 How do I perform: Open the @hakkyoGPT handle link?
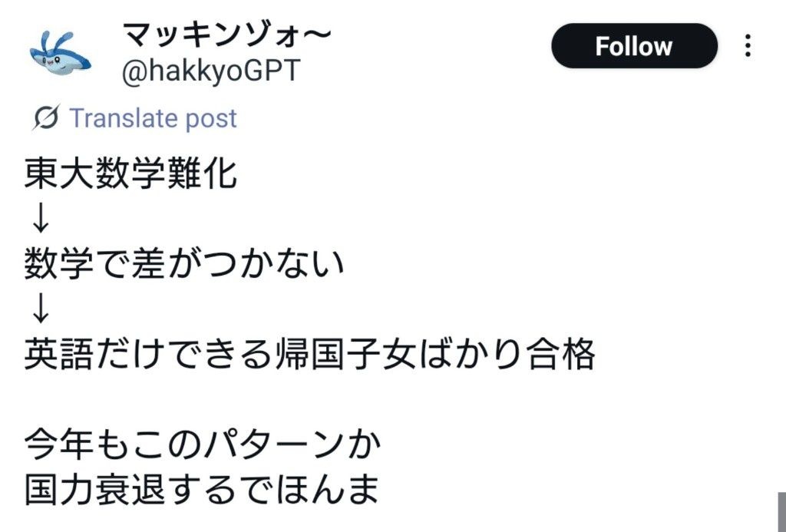point(211,71)
